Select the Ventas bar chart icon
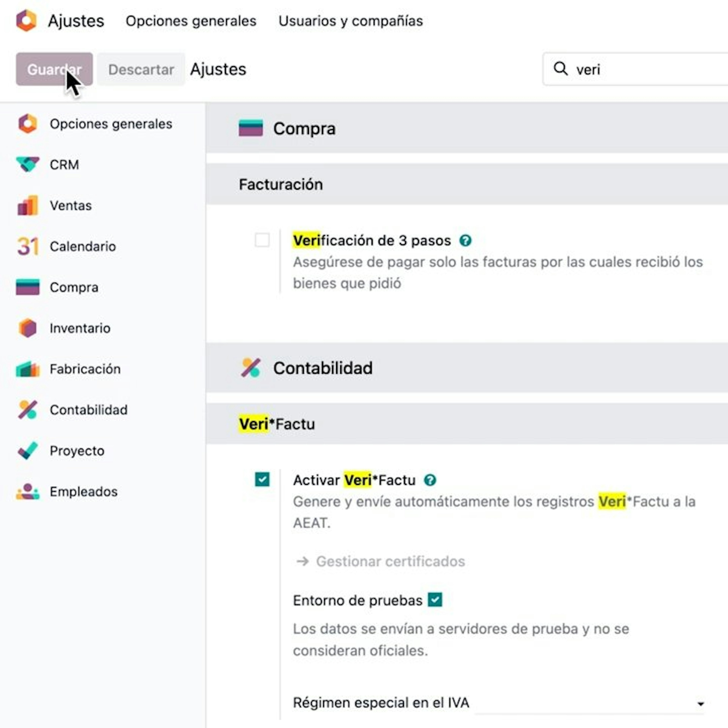 point(27,205)
